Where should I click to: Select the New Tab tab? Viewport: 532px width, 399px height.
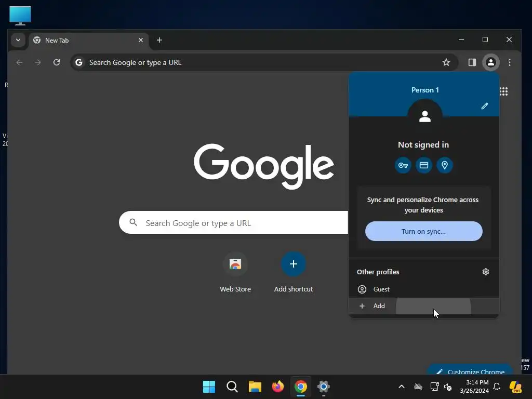(89, 41)
